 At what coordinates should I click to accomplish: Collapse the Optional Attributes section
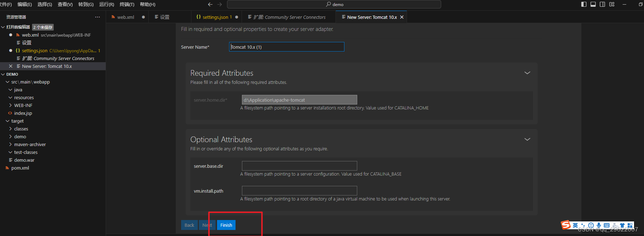(527, 139)
